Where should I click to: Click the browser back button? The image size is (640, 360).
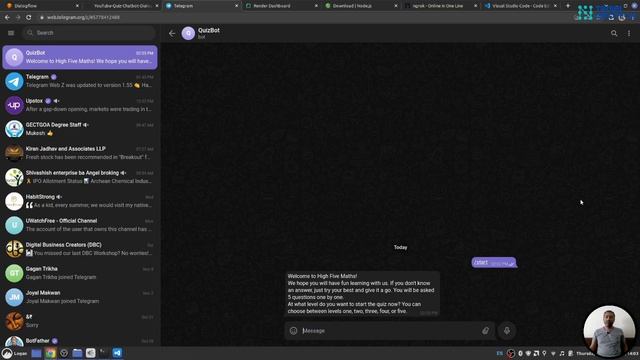(7, 18)
